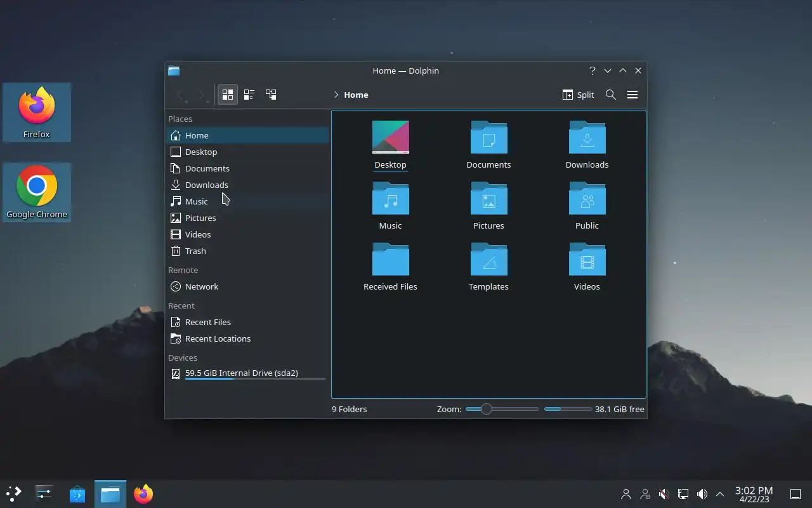
Task: Expand the breadcrumb arrow before Home
Action: point(336,95)
